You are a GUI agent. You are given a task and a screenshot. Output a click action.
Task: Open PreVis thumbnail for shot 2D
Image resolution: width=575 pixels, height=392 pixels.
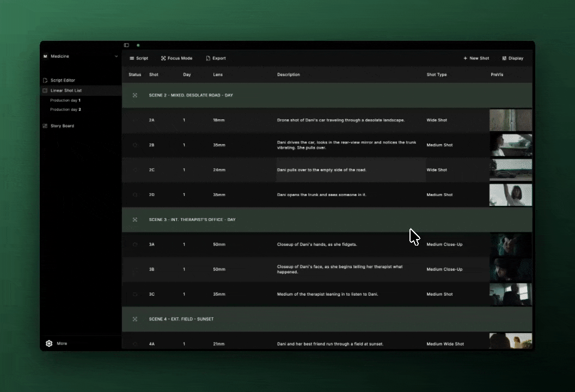point(510,195)
